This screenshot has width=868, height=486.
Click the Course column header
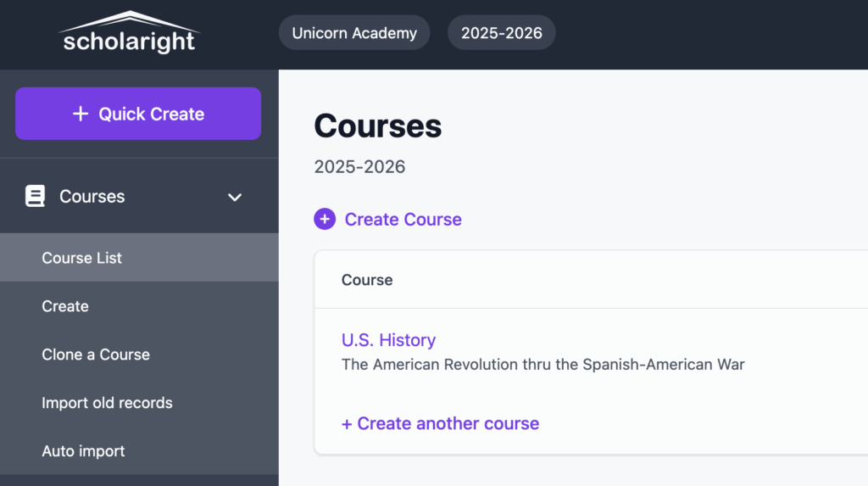367,280
